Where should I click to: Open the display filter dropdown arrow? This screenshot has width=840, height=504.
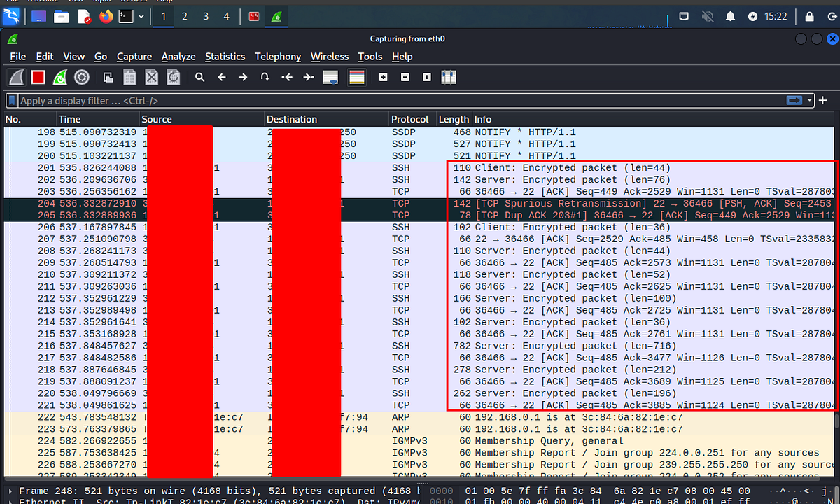coord(809,100)
